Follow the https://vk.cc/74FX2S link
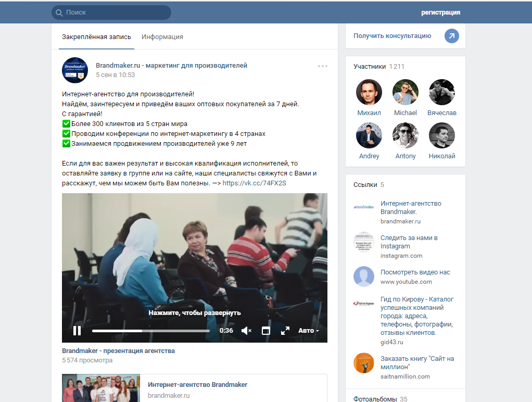This screenshot has height=402, width=532. tap(254, 183)
